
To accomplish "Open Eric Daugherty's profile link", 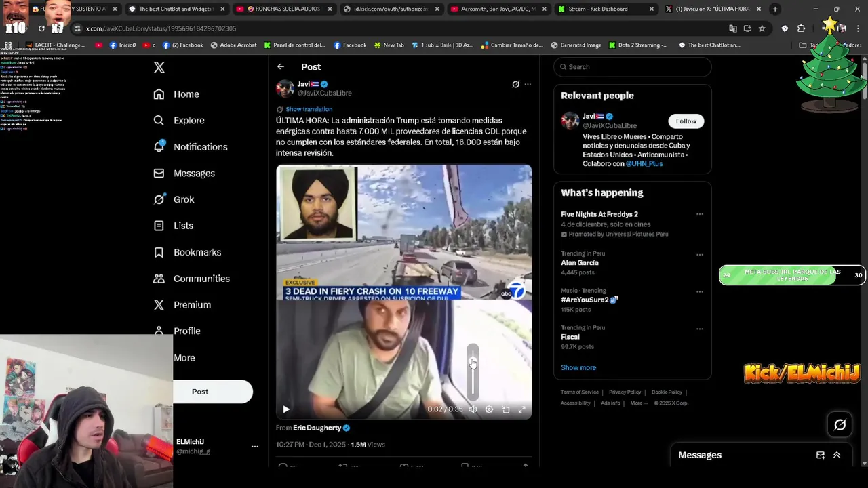I will tap(317, 428).
